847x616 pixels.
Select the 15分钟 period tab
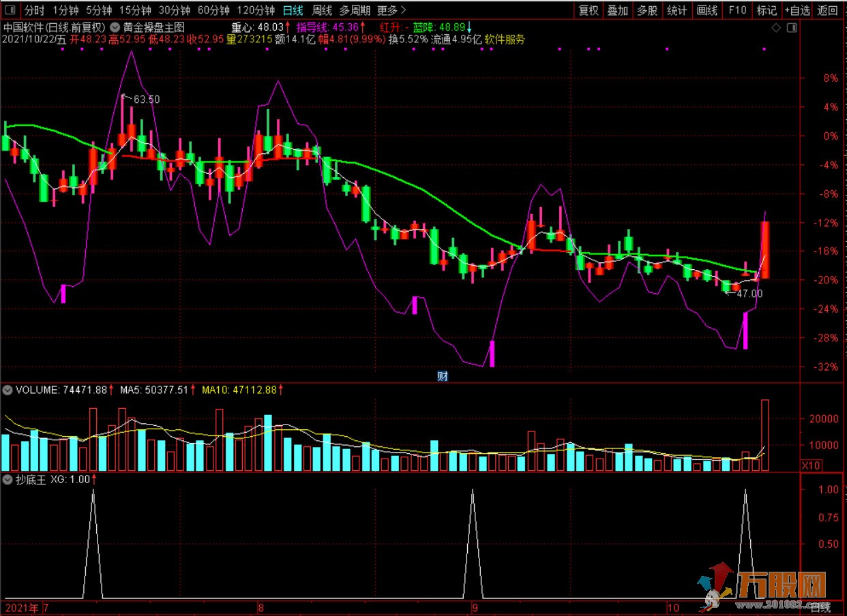pyautogui.click(x=135, y=10)
